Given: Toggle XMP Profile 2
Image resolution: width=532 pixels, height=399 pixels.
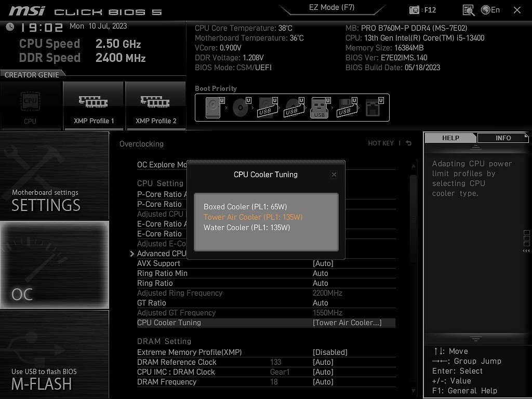Looking at the screenshot, I should [156, 106].
